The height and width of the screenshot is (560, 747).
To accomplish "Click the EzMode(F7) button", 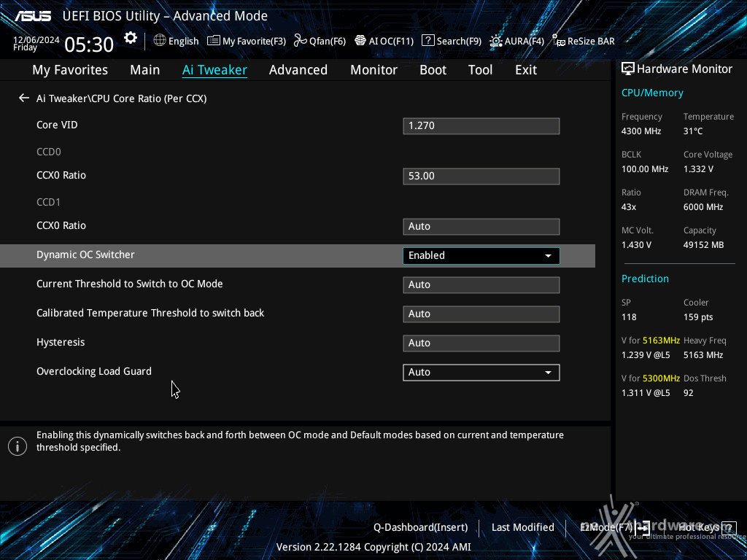I will [x=614, y=527].
